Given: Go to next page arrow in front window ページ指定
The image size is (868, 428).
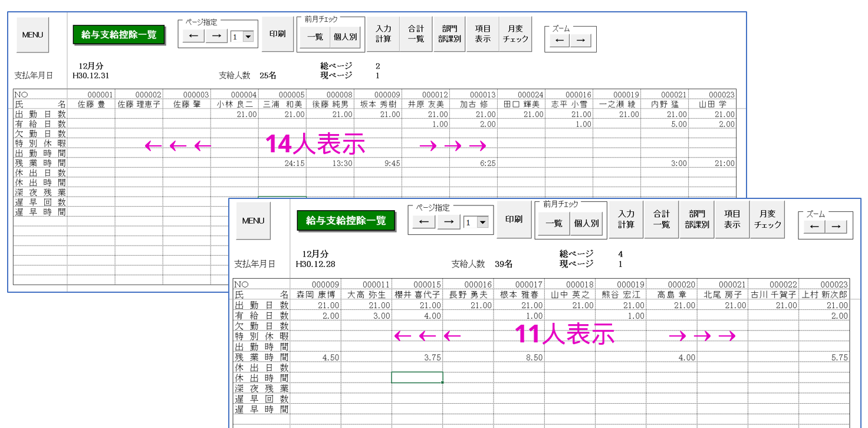Looking at the screenshot, I should coord(448,222).
